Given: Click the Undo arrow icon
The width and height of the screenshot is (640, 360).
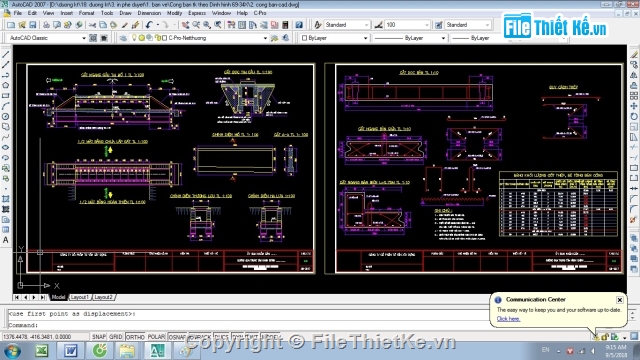Looking at the screenshot, I should pos(149,25).
